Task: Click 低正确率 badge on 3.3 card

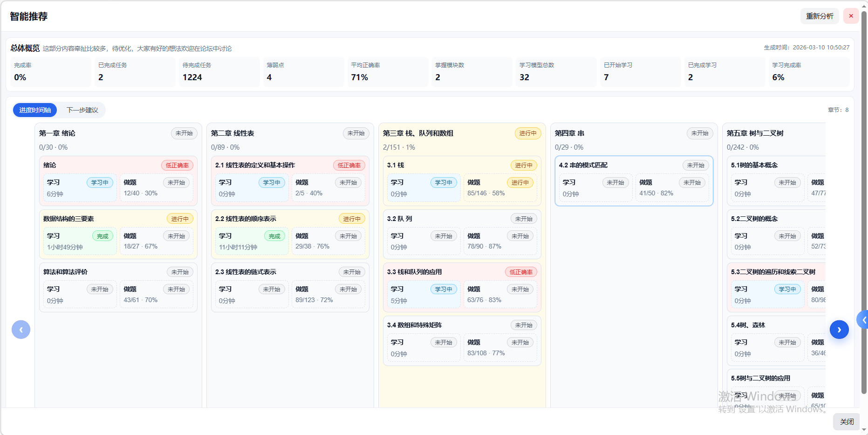Action: coord(521,272)
